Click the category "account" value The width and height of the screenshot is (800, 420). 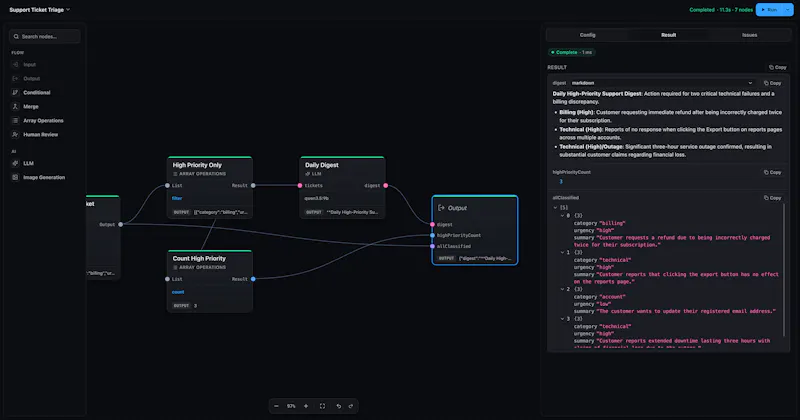click(x=612, y=297)
